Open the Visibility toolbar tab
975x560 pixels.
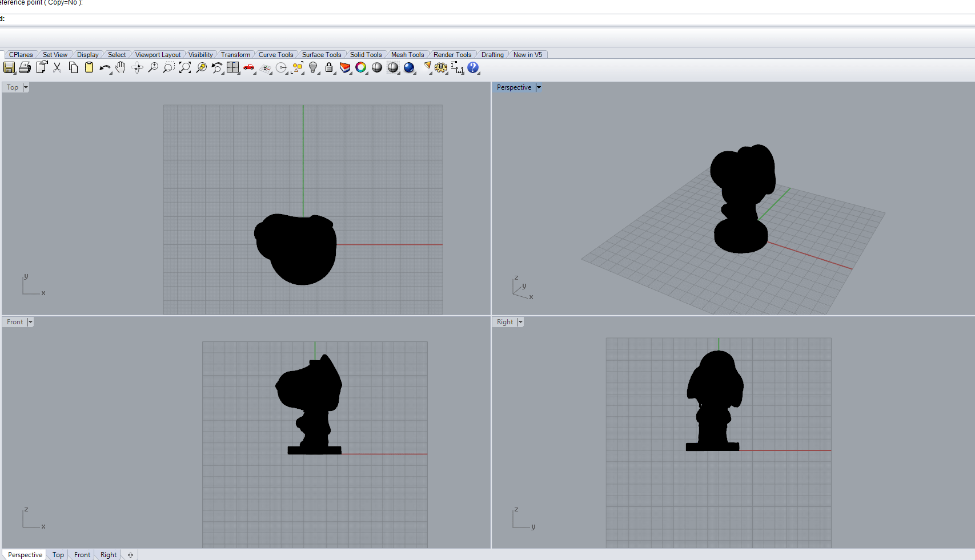(x=200, y=55)
